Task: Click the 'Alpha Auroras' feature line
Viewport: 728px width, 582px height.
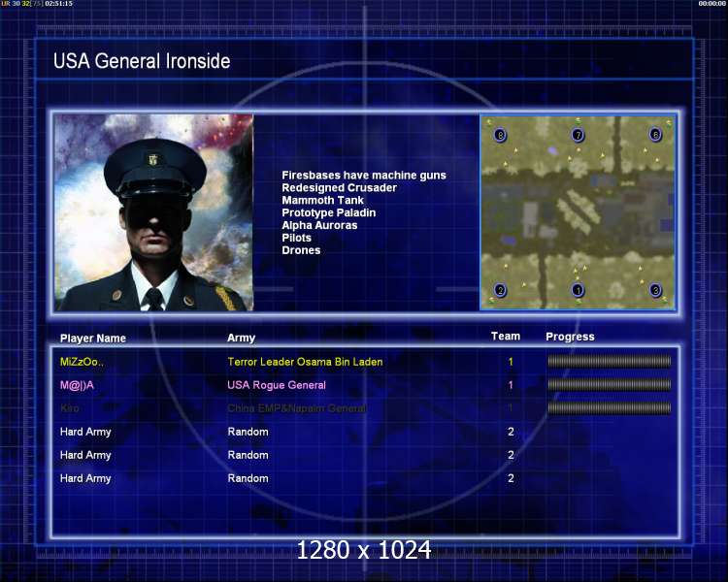Action: (x=319, y=225)
